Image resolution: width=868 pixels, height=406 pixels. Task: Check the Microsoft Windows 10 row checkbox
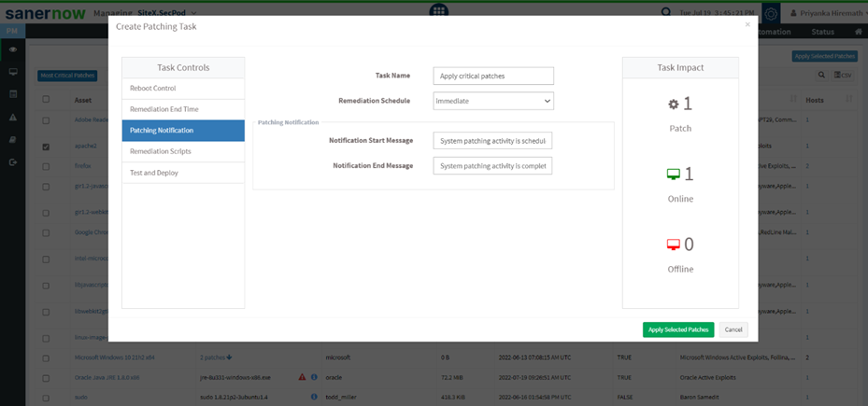46,357
